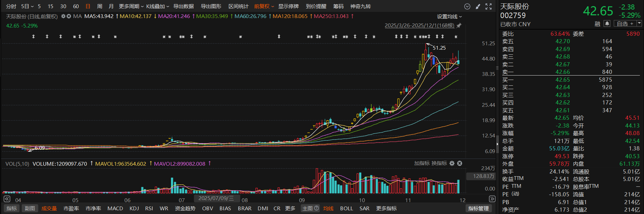The height and width of the screenshot is (214, 644).
Task: Expand the 设置均线 dropdown
Action: click(449, 16)
